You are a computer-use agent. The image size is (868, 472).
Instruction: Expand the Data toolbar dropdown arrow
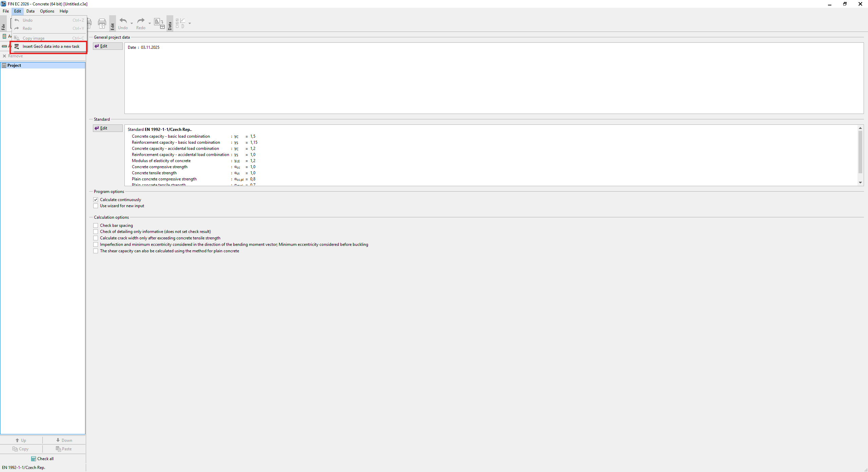pos(190,23)
